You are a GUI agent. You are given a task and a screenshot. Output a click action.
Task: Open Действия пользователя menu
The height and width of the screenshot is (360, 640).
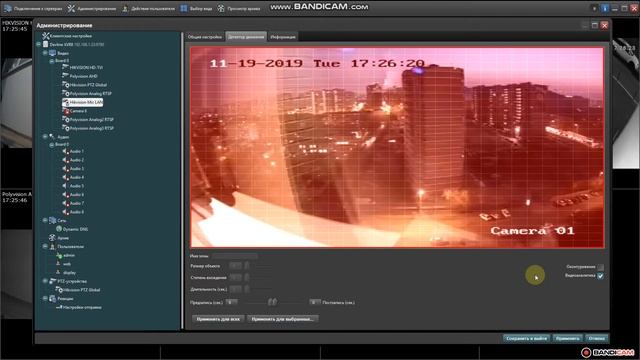pos(149,8)
